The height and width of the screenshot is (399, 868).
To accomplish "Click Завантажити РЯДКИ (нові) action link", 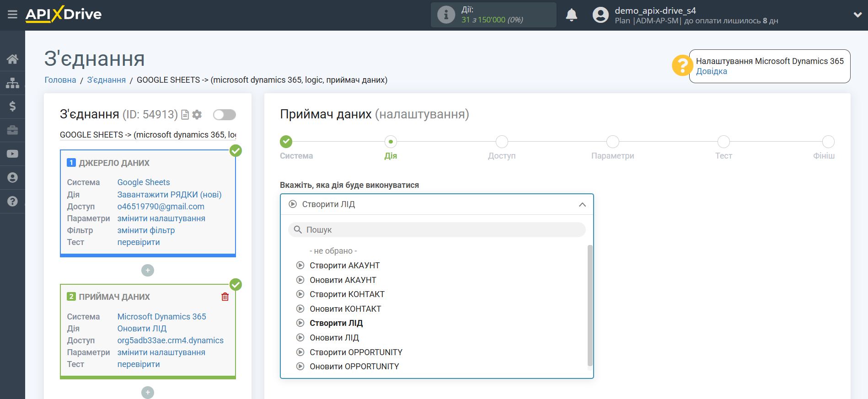I will (169, 195).
